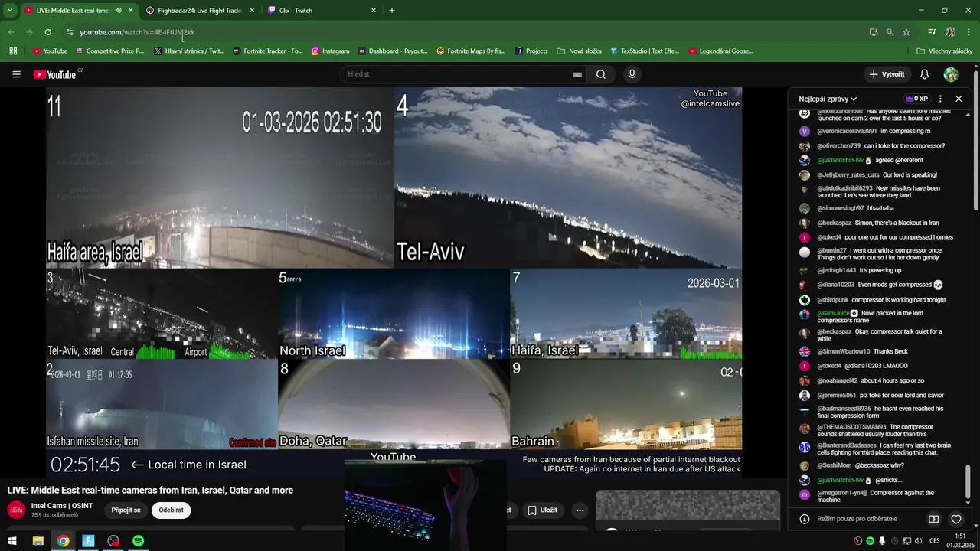Viewport: 980px width, 551px height.
Task: Save video with Uložit button
Action: tap(542, 510)
